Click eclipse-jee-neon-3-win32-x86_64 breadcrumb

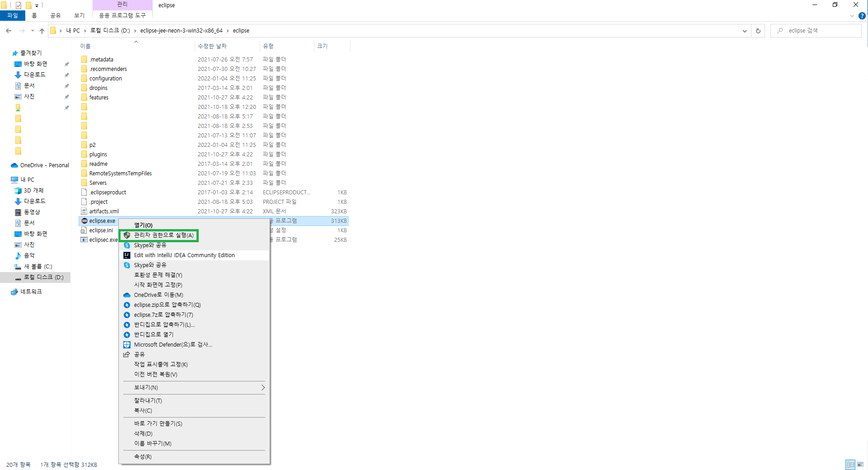point(181,31)
